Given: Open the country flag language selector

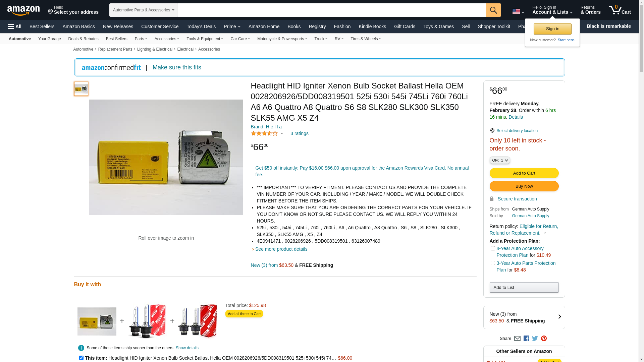Looking at the screenshot, I should [518, 12].
